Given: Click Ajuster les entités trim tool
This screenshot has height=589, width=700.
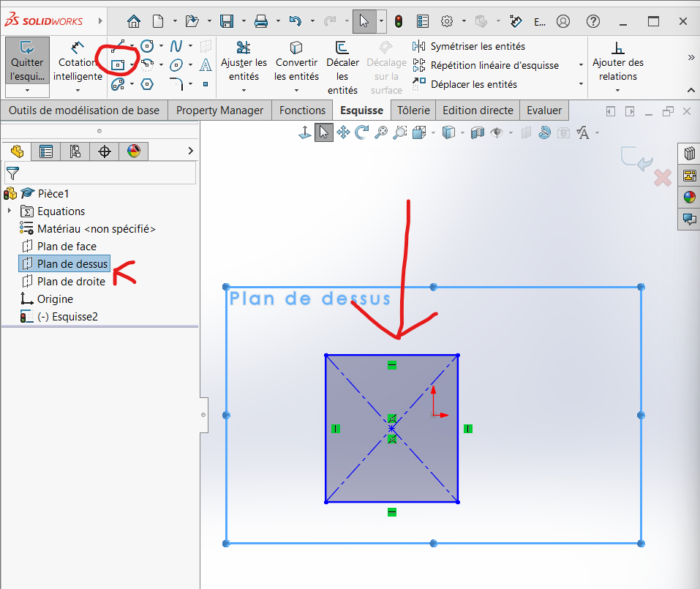Looking at the screenshot, I should (x=244, y=61).
